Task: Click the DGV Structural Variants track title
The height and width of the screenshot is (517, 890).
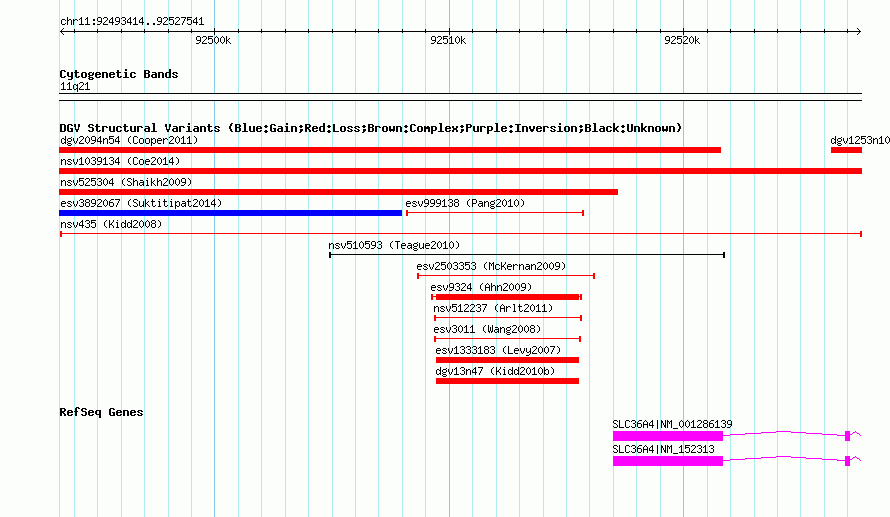Action: (371, 128)
